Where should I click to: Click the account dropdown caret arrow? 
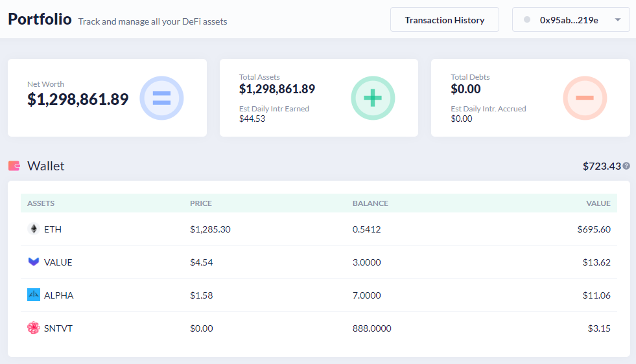pyautogui.click(x=618, y=20)
